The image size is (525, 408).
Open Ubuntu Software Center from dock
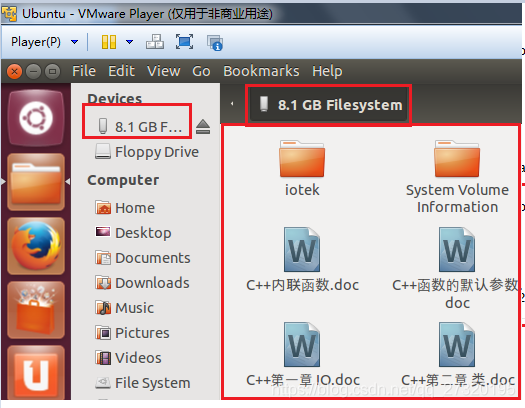coord(36,310)
